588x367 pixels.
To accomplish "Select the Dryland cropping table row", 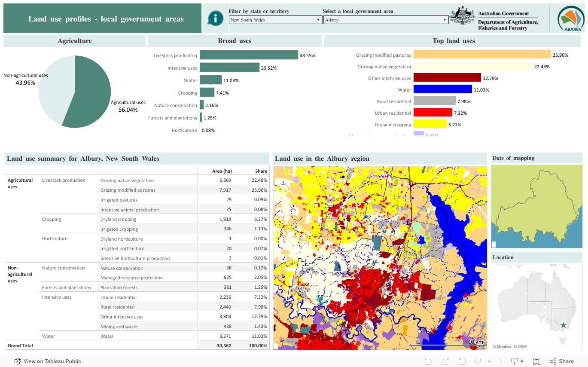I will click(118, 219).
